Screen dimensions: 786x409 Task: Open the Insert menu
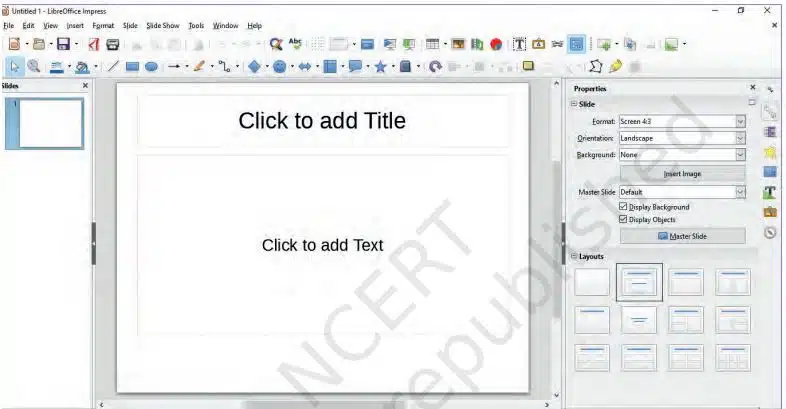[75, 25]
